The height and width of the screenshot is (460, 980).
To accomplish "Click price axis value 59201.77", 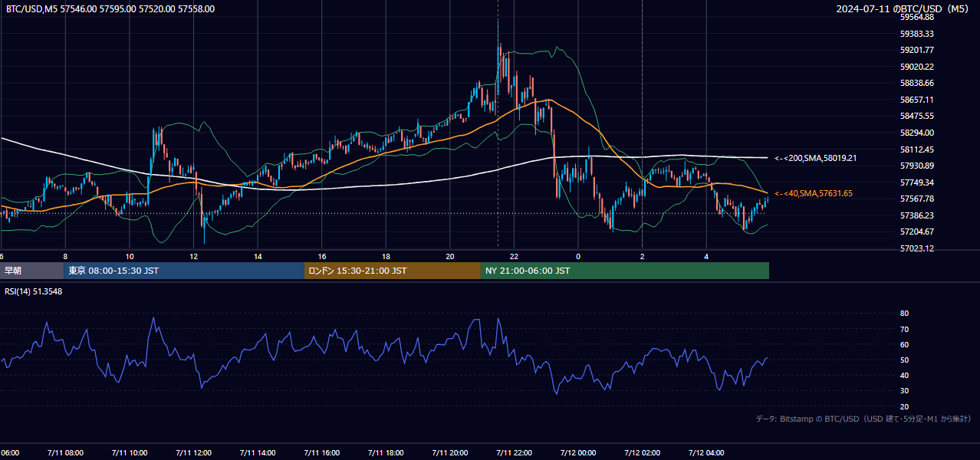I will (916, 50).
